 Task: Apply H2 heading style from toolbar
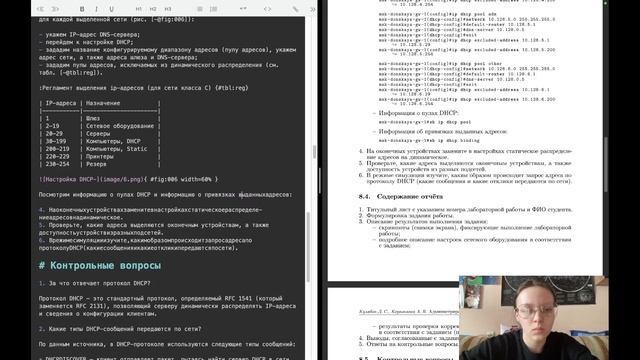coord(153,9)
